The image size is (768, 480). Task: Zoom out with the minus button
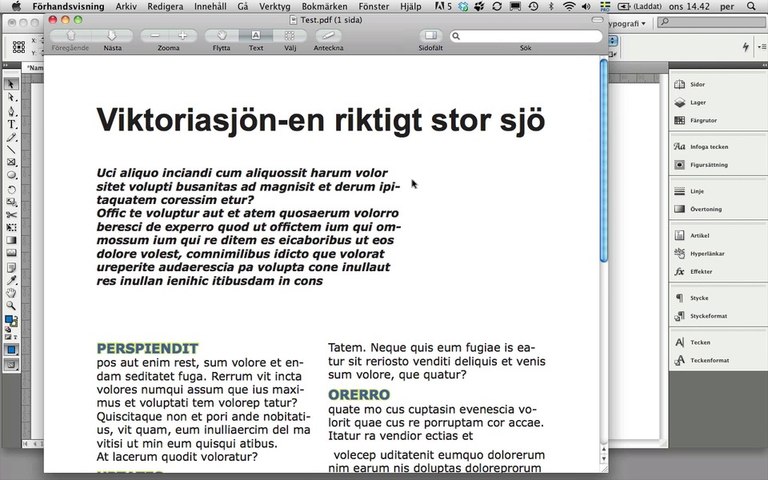coord(155,36)
